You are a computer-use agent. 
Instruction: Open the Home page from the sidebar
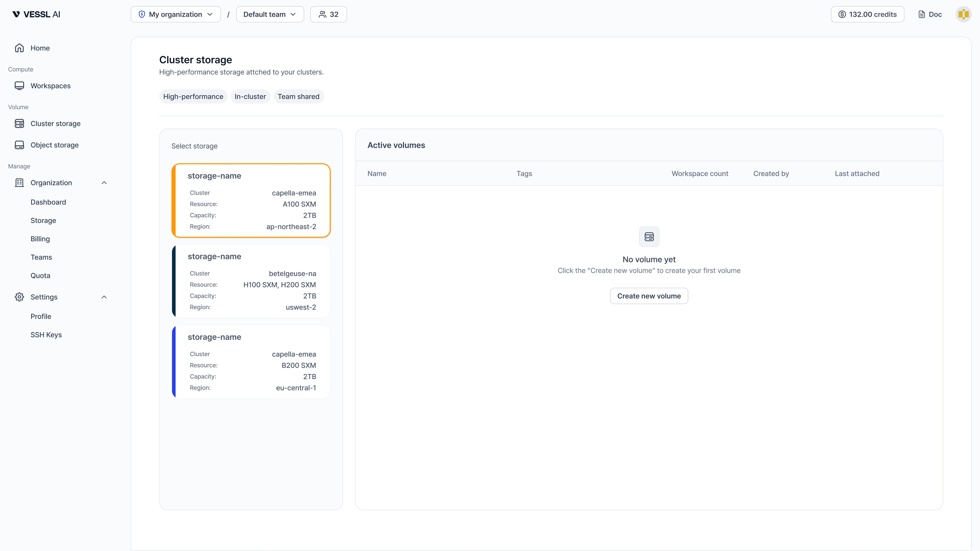[x=40, y=48]
